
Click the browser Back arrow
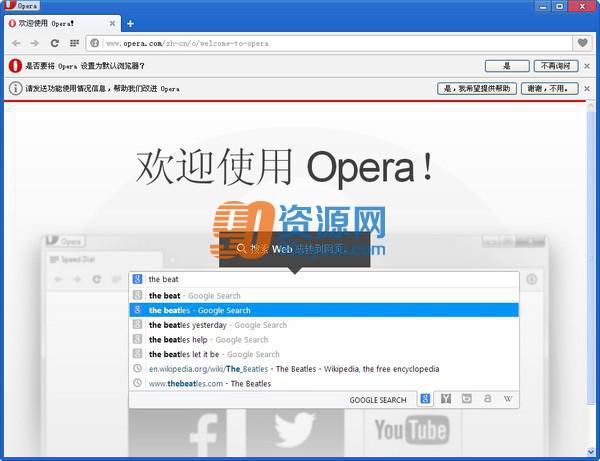(x=16, y=43)
